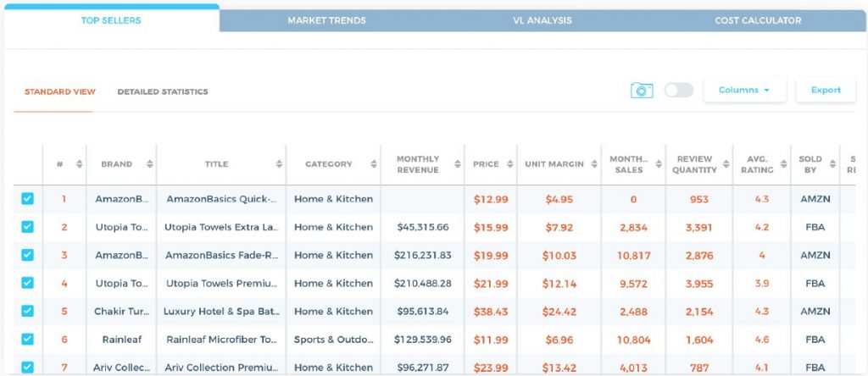This screenshot has height=376, width=868.
Task: Click the camera screenshot icon
Action: [642, 90]
